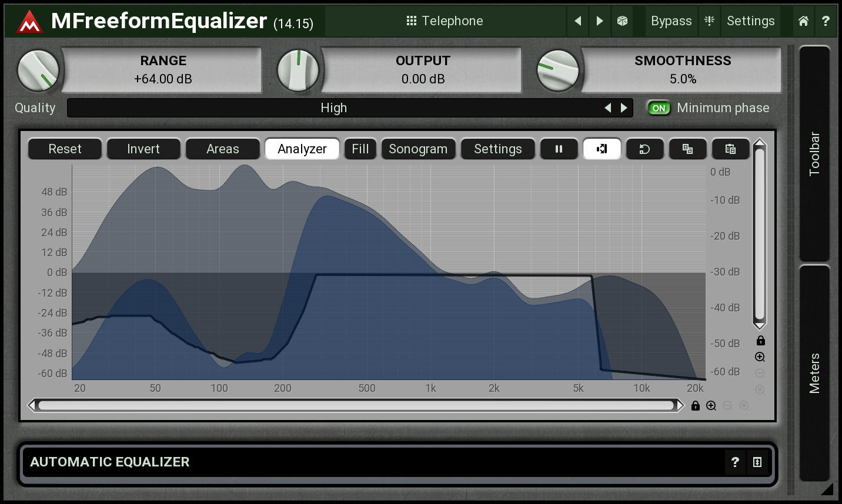Click the Reset button
Screen dimensions: 842x504
(65, 149)
